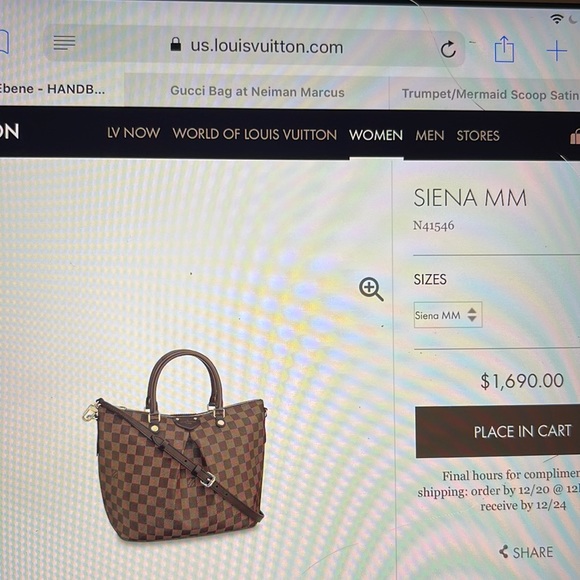580x580 pixels.
Task: Open the MEN navigation menu
Action: [429, 135]
